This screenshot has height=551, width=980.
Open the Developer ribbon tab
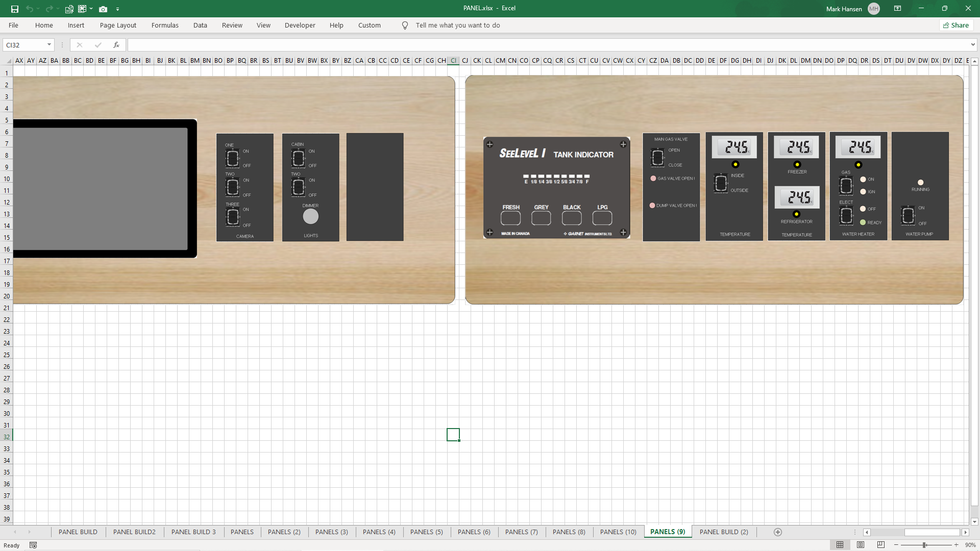tap(300, 26)
